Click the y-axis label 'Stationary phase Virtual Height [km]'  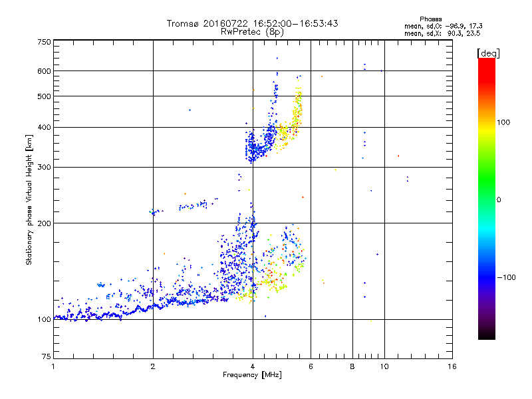(29, 199)
